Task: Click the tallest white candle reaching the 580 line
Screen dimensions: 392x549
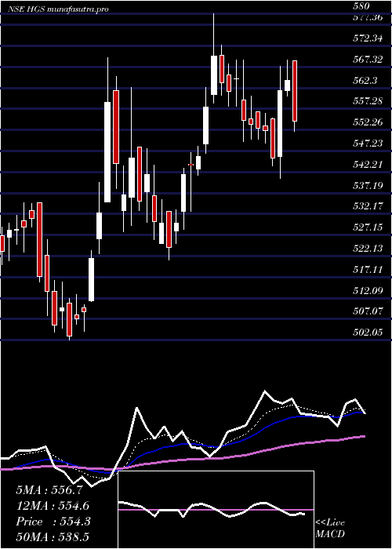Action: click(x=214, y=75)
